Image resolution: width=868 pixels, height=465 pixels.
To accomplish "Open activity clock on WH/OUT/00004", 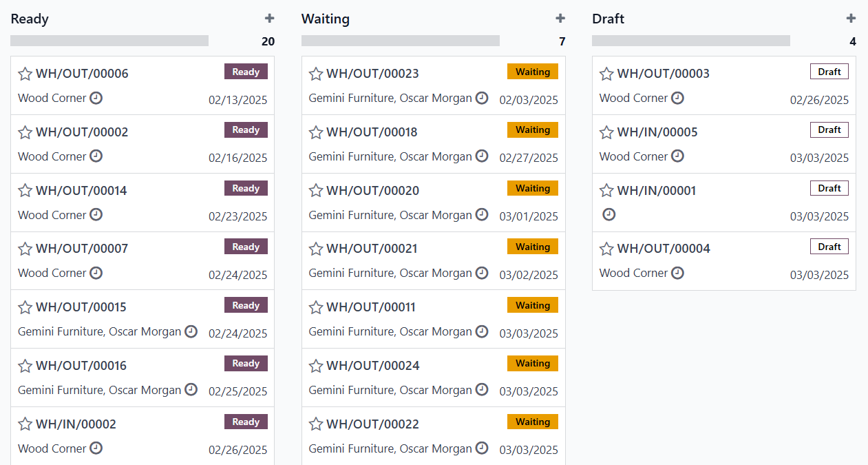I will pyautogui.click(x=678, y=273).
